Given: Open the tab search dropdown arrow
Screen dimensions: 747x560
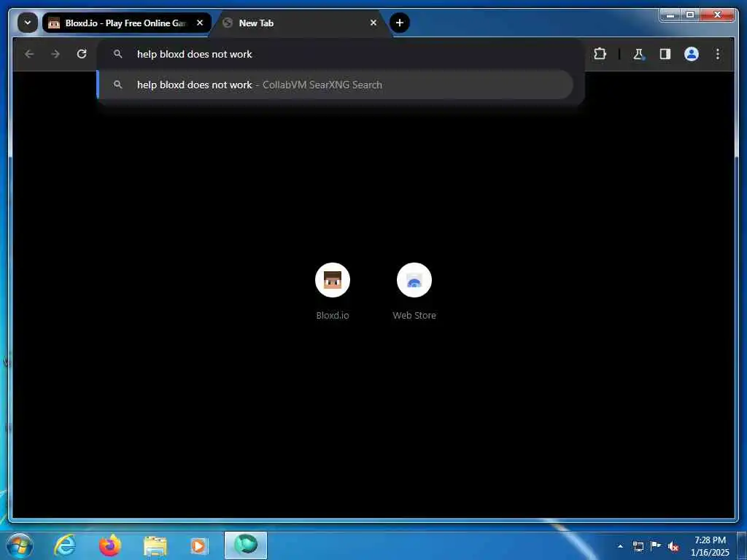Looking at the screenshot, I should [28, 23].
